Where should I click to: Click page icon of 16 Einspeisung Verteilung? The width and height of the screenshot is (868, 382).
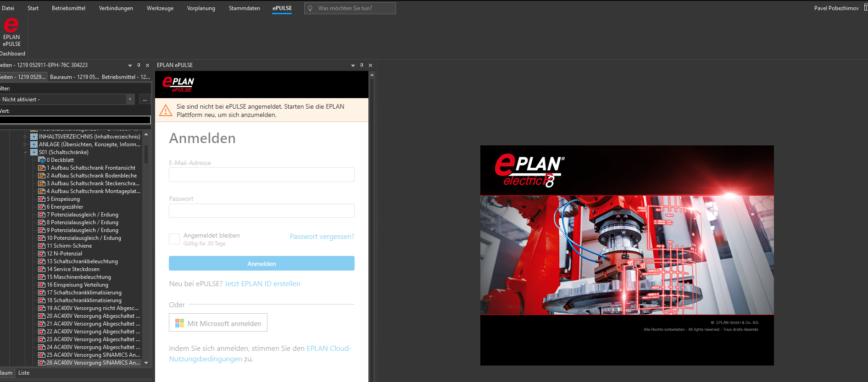pos(42,285)
